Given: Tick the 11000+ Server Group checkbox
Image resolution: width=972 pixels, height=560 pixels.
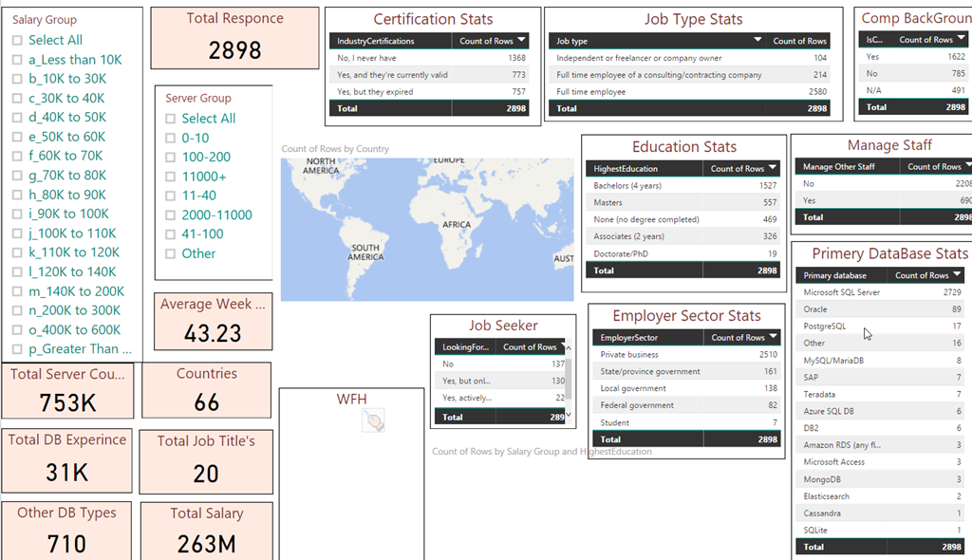Looking at the screenshot, I should tap(171, 177).
